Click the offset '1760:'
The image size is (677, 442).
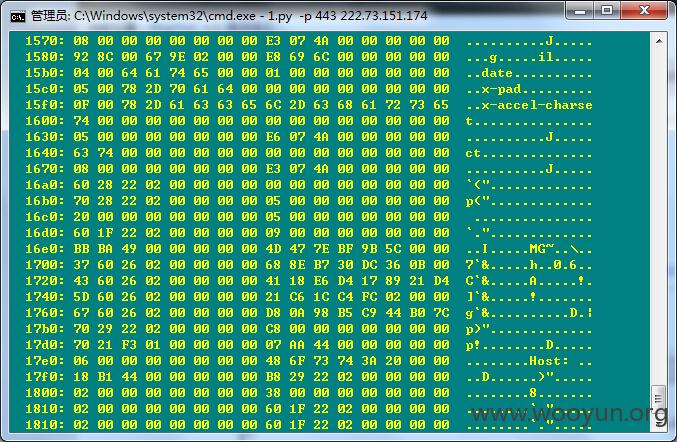pyautogui.click(x=44, y=313)
